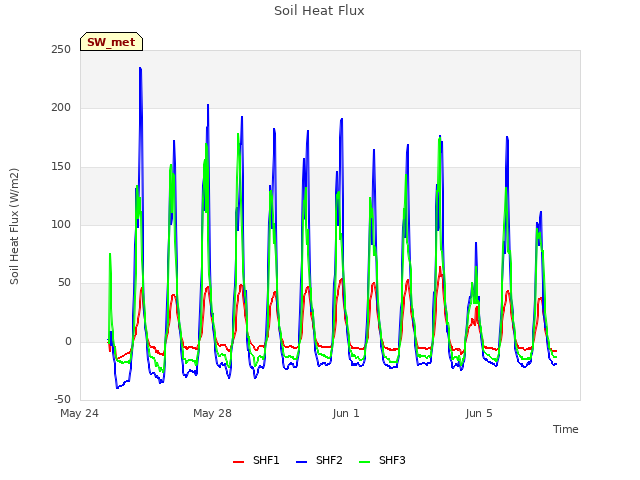Click the tallest blue SHF2 peak near 235

[x=140, y=69]
